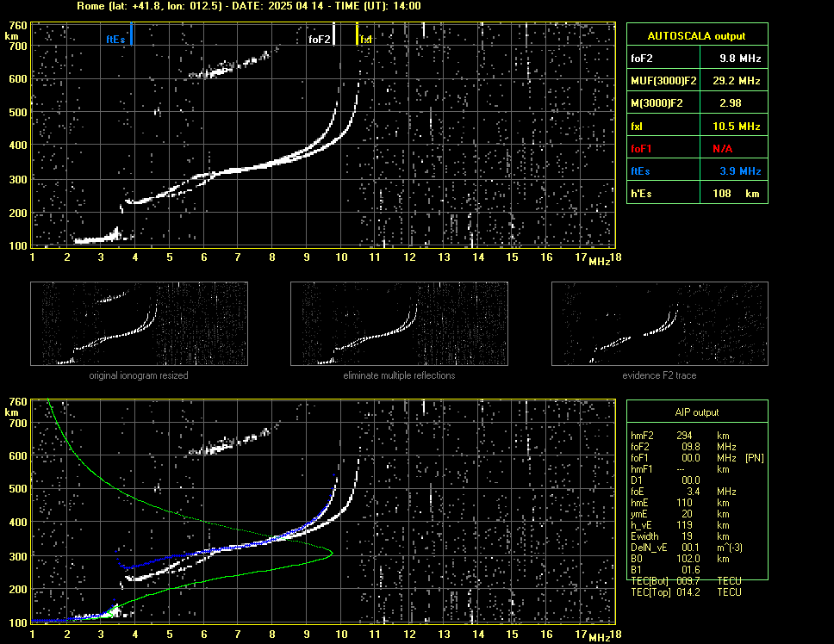Select the TEC[Top] 014.2 value
This screenshot has width=834, height=644.
click(x=688, y=592)
